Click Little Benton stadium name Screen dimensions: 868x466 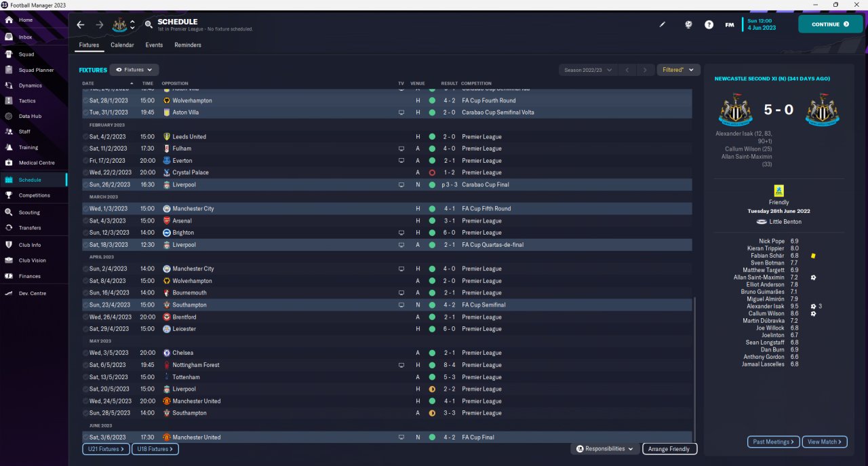click(x=785, y=222)
